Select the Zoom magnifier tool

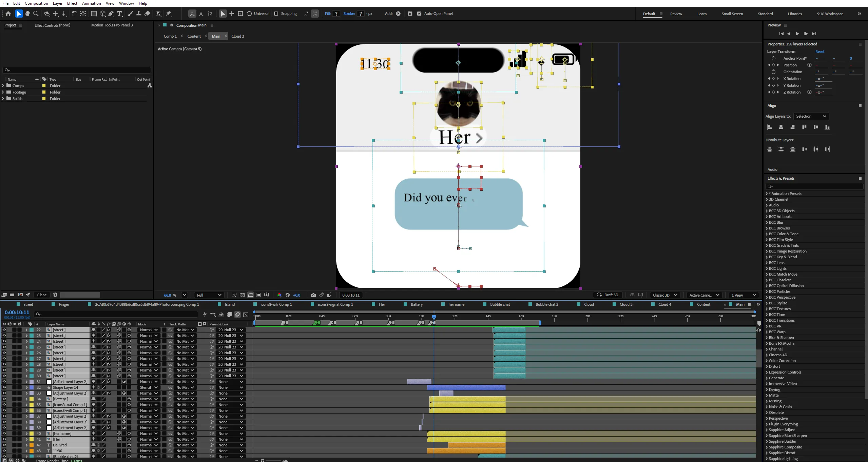click(x=36, y=14)
